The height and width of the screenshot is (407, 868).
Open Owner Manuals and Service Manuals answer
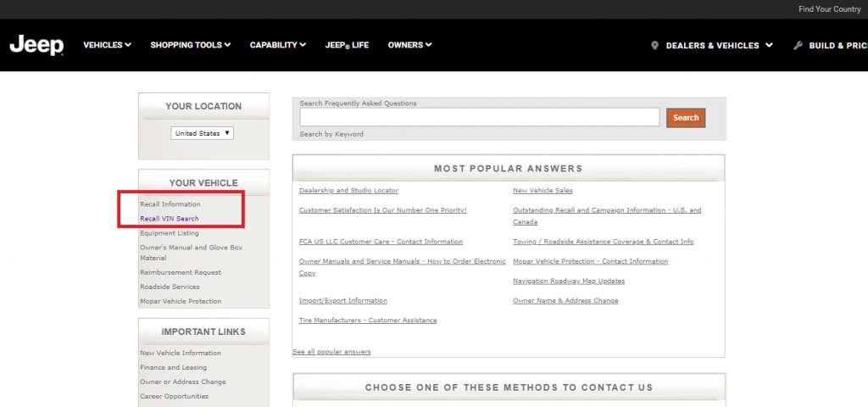point(403,267)
